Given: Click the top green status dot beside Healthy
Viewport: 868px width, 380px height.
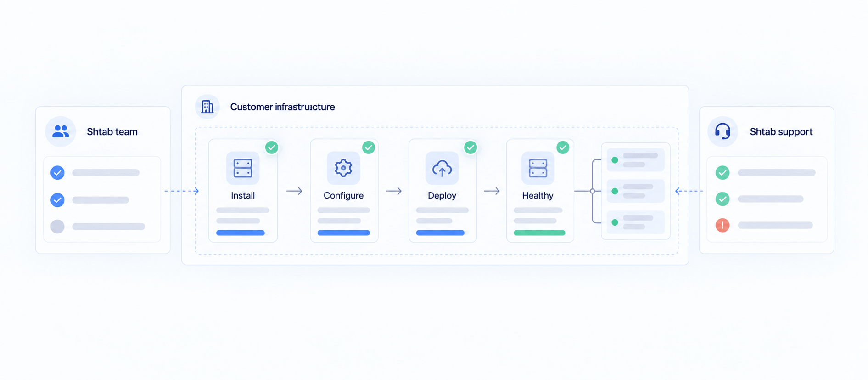Looking at the screenshot, I should (615, 160).
